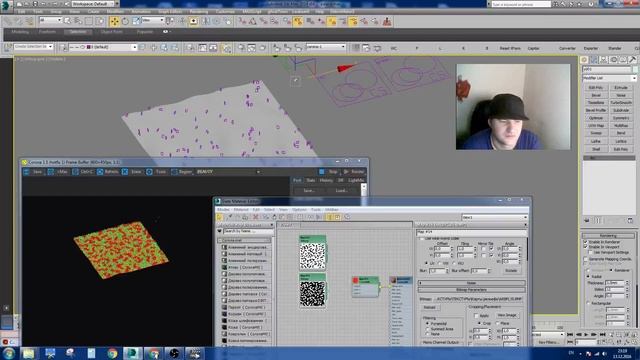640x360 pixels.
Task: Select the Move tool in main toolbar
Action: pyautogui.click(x=115, y=21)
